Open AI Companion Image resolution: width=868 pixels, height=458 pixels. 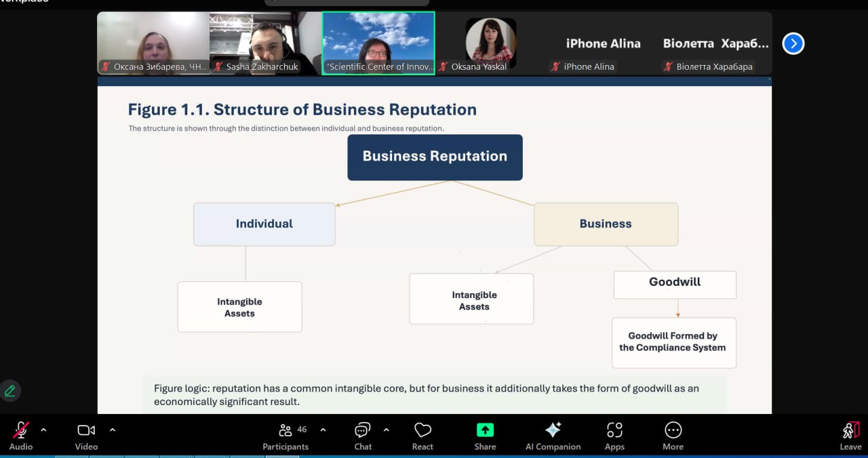[x=553, y=435]
